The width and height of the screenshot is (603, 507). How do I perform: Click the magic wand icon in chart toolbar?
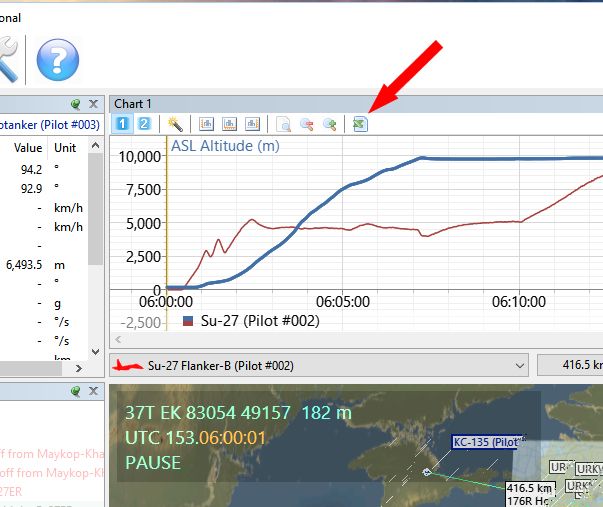pos(175,124)
